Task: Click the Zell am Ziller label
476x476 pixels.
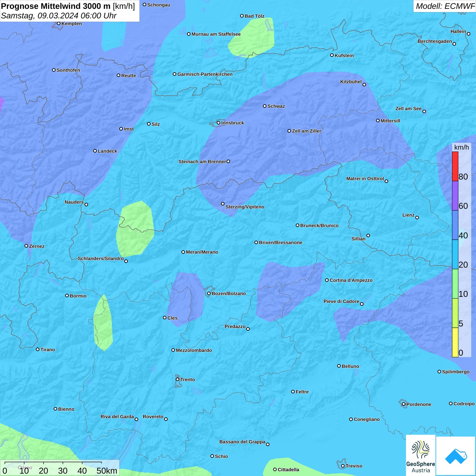Action: point(306,131)
